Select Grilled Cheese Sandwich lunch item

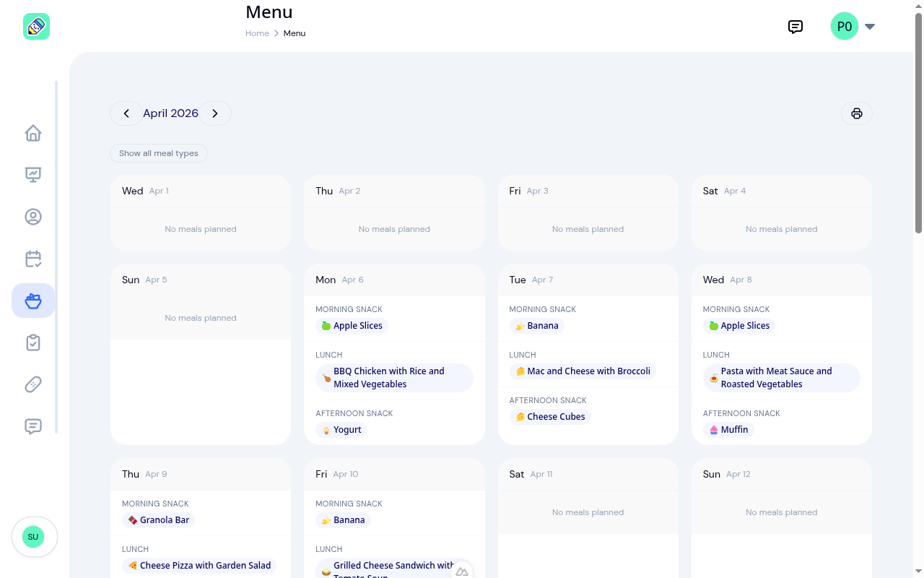coord(394,568)
